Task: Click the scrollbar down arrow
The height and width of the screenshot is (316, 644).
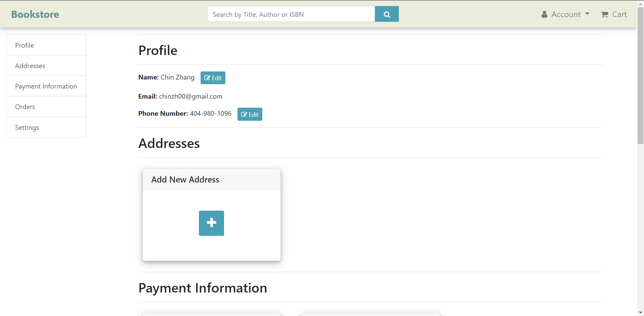Action: pyautogui.click(x=640, y=313)
